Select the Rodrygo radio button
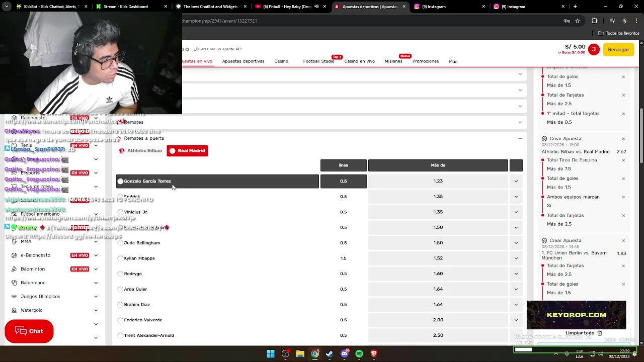 tap(120, 274)
